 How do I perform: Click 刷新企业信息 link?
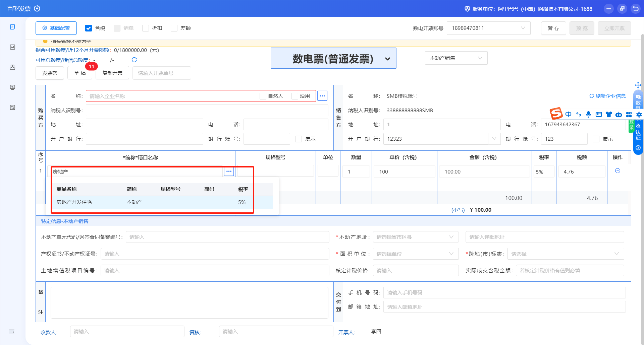[x=607, y=96]
